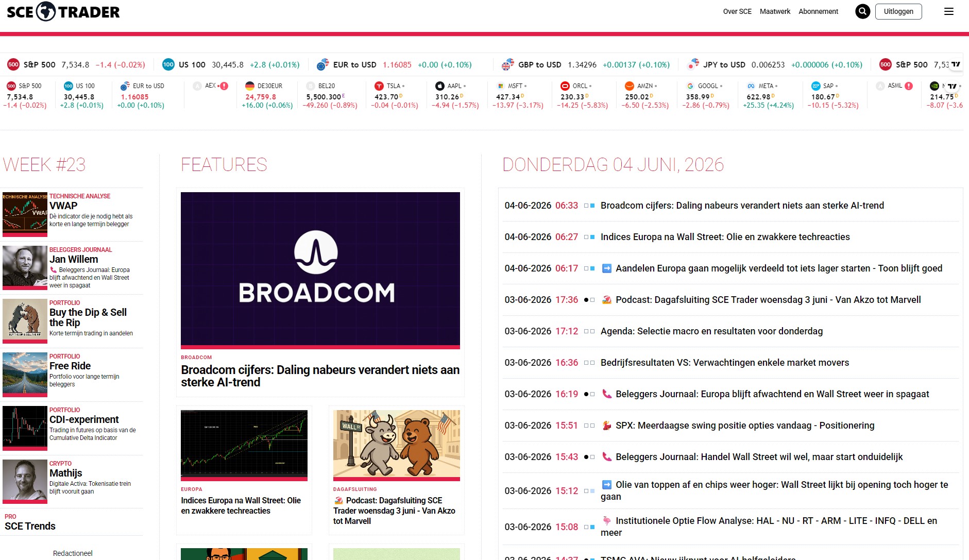
Task: Click the icon before SPX Meerdaagse swing headline
Action: (607, 426)
